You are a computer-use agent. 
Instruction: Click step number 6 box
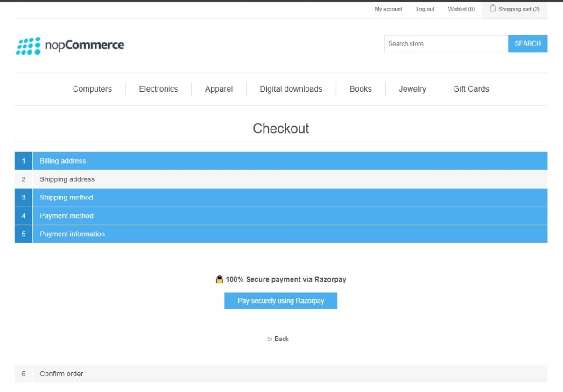click(x=23, y=373)
